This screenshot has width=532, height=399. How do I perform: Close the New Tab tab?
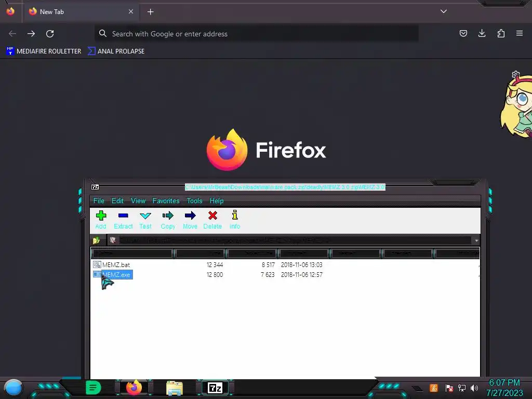click(131, 11)
